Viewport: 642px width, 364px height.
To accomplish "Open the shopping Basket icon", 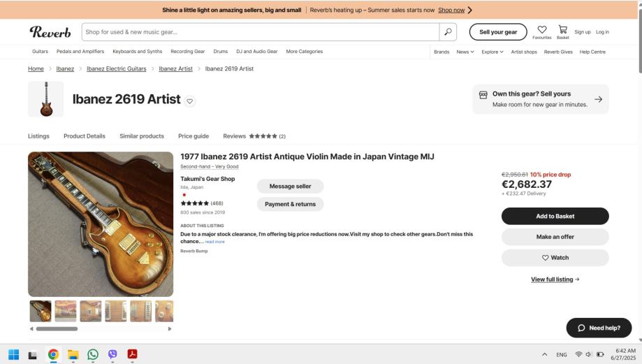I will (562, 30).
